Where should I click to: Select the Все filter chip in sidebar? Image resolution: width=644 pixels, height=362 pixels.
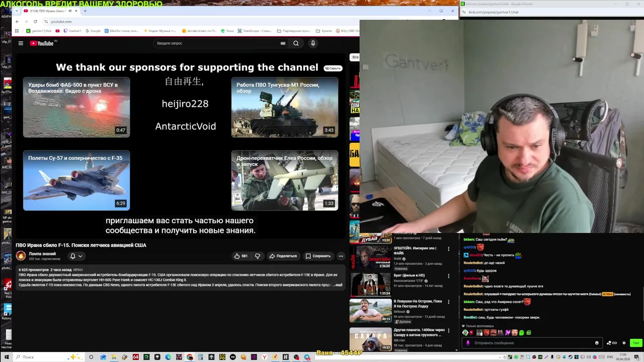point(355,57)
